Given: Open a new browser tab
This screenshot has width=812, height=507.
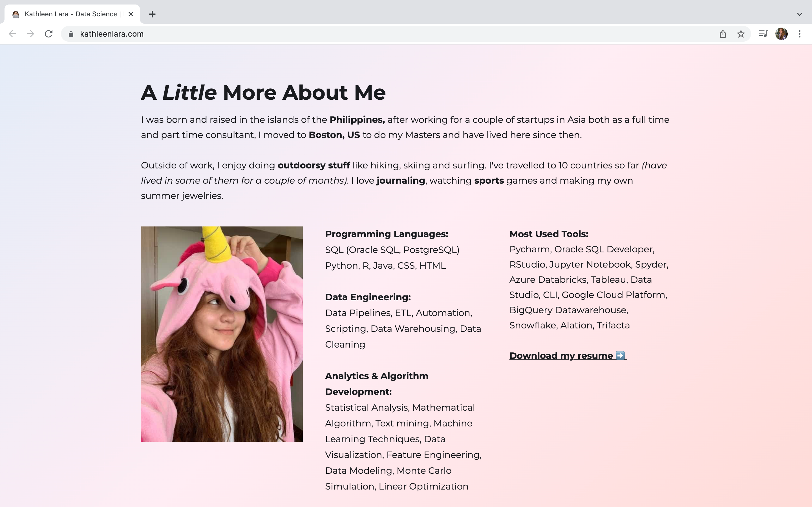Looking at the screenshot, I should 152,14.
